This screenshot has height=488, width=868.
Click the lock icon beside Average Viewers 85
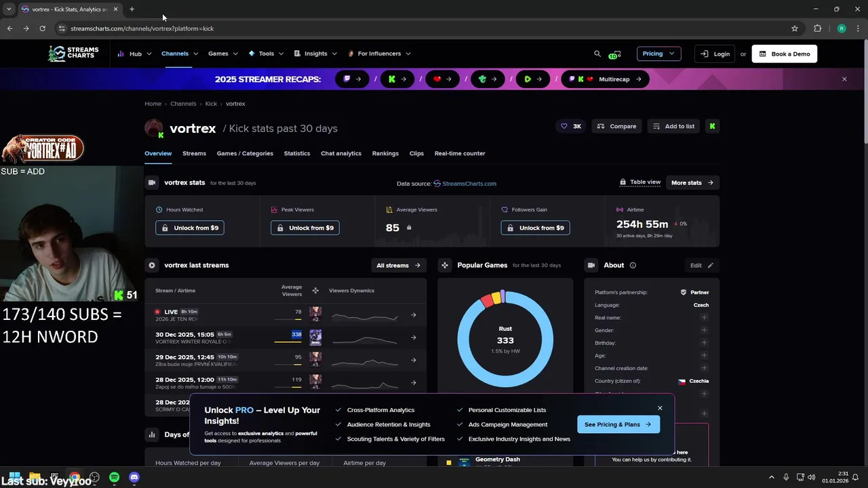pyautogui.click(x=409, y=228)
